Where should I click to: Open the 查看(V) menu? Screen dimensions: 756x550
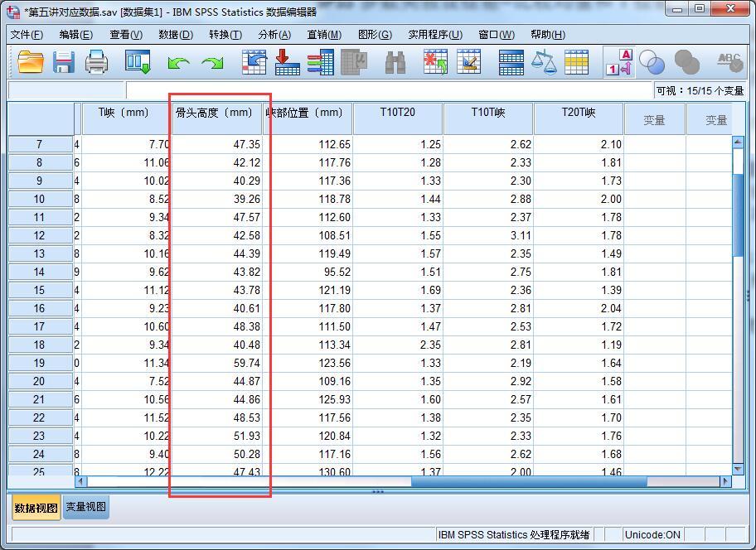click(126, 35)
